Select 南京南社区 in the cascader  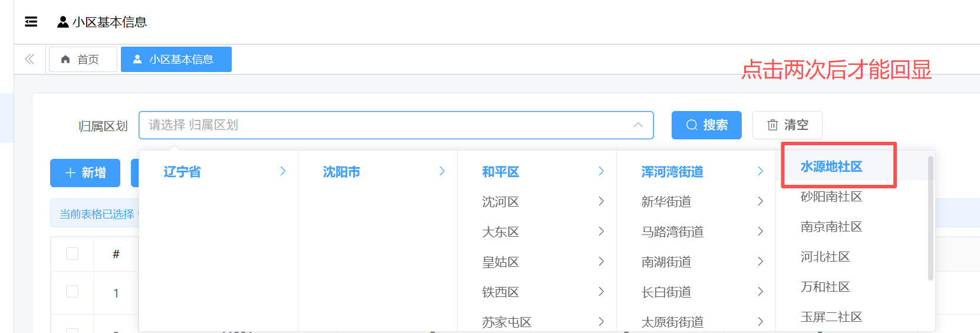[x=831, y=227]
